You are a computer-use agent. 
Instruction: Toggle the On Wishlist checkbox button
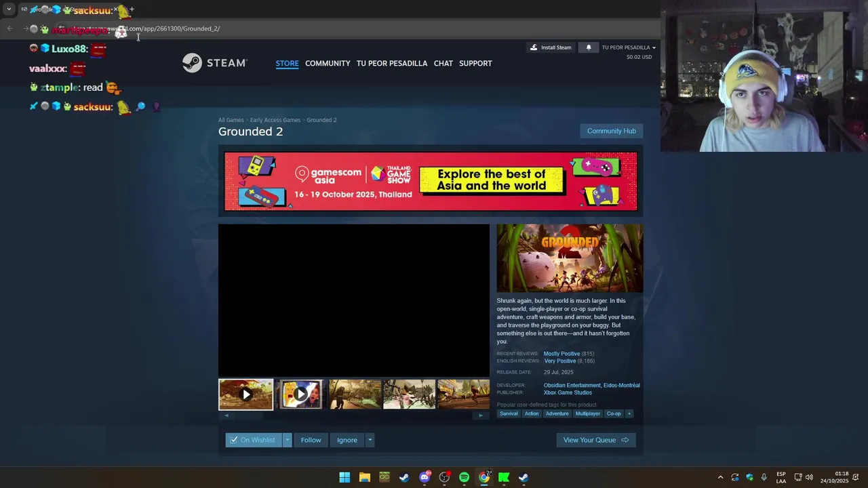click(254, 440)
